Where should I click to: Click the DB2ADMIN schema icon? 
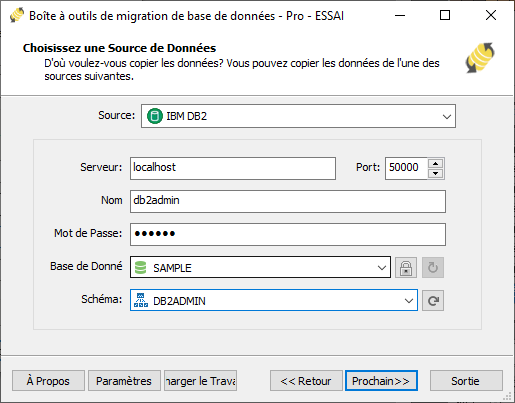[141, 300]
